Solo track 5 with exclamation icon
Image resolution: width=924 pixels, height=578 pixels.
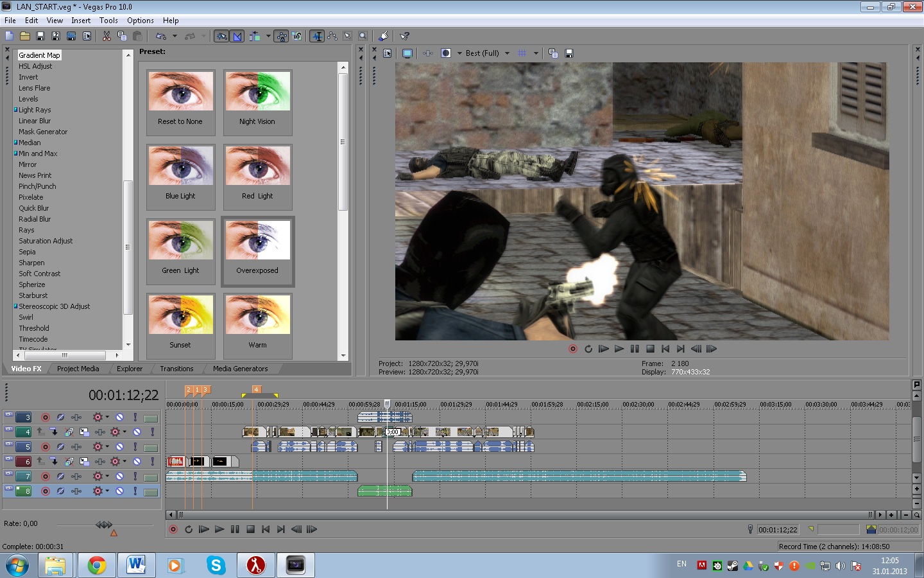135,447
